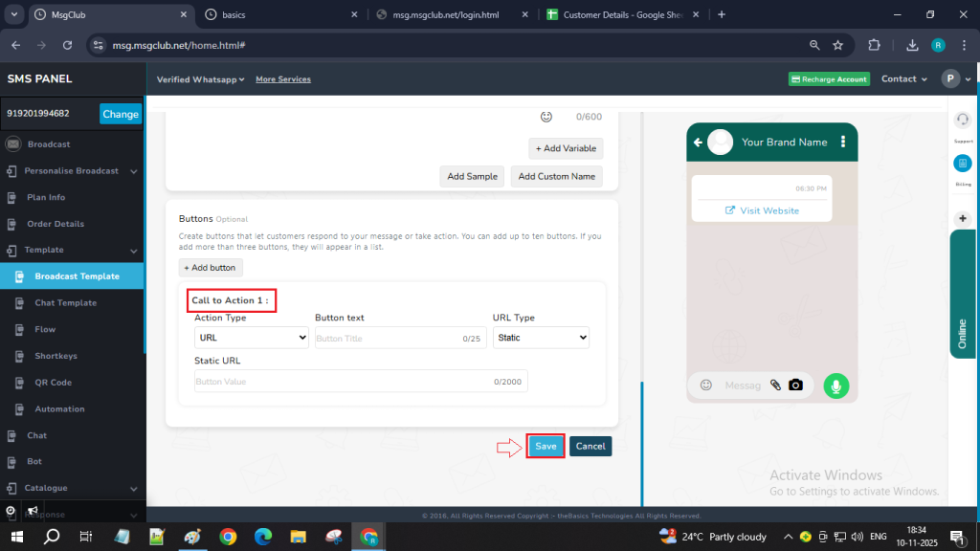980x551 pixels.
Task: Open the Action Type dropdown
Action: coord(252,338)
